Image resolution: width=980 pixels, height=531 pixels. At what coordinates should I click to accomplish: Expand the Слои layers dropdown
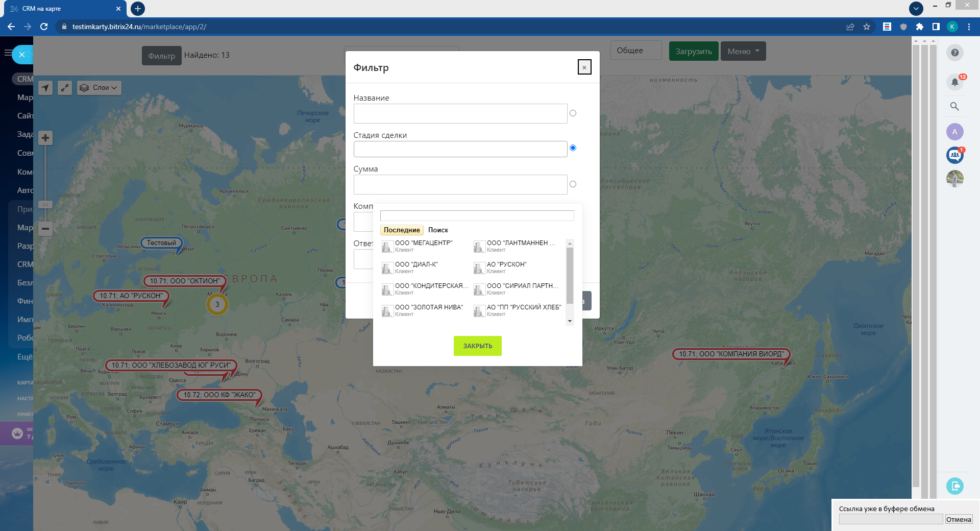click(100, 88)
